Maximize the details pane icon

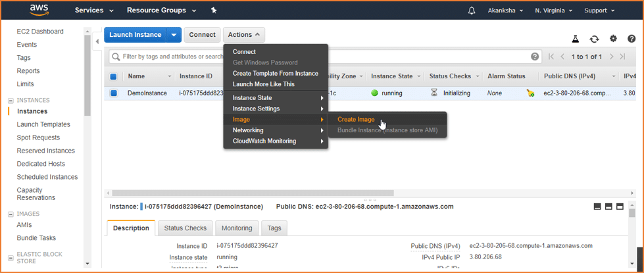[620, 207]
